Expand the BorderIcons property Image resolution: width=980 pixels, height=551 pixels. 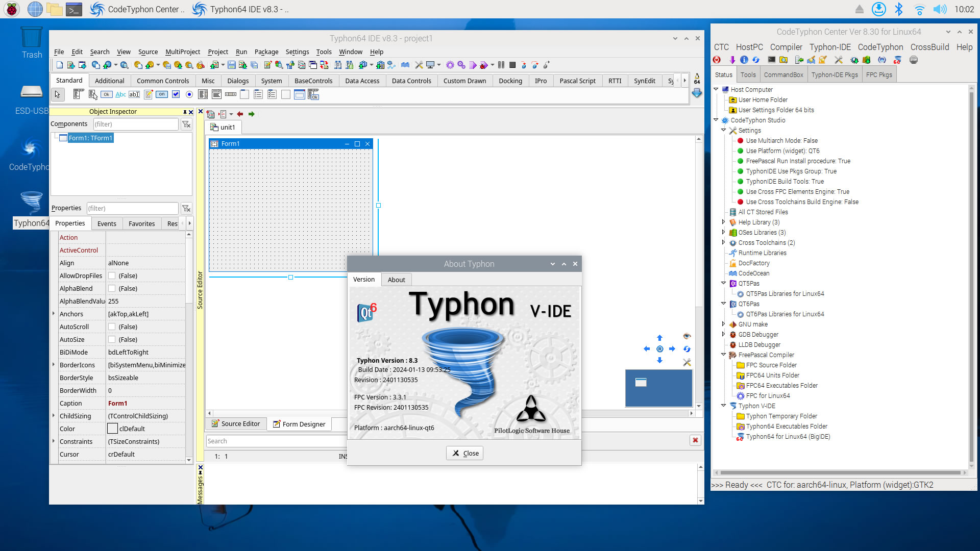[54, 365]
